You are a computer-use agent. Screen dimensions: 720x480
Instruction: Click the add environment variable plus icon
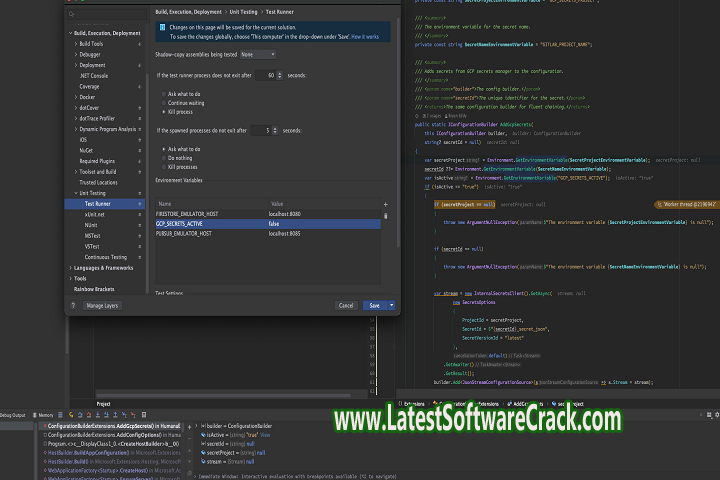click(x=386, y=204)
